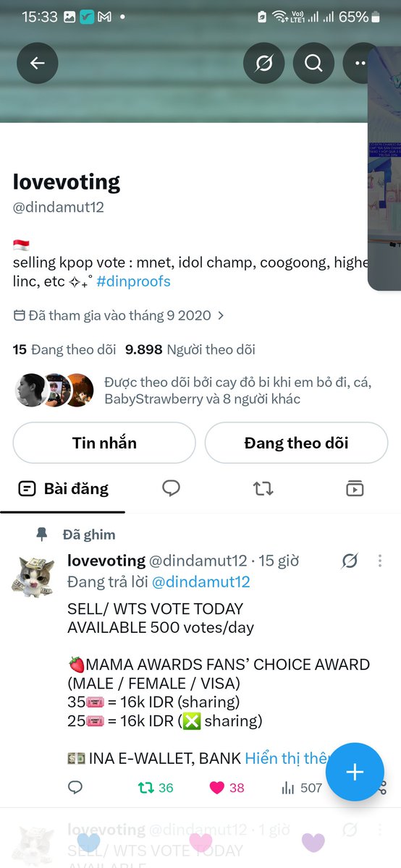This screenshot has width=401, height=868.
Task: Repost the pinned post with 36 reposts
Action: (156, 788)
